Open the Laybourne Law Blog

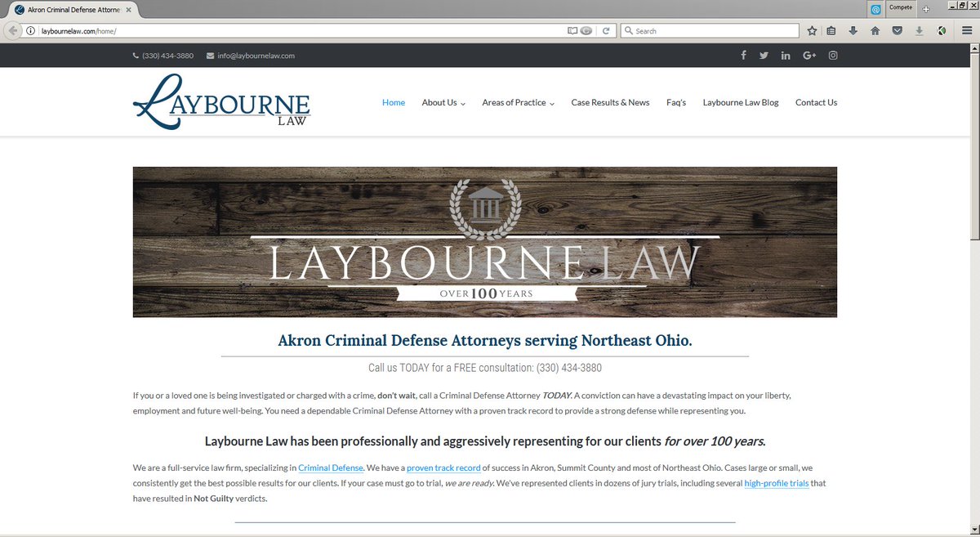click(741, 103)
